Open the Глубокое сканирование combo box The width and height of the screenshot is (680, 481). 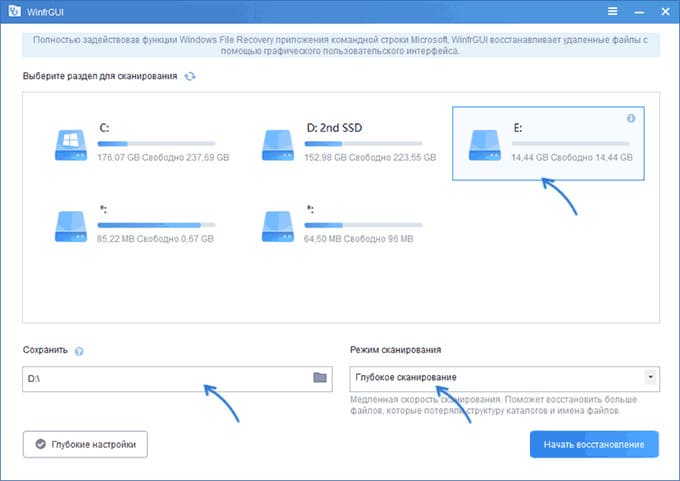coord(505,379)
